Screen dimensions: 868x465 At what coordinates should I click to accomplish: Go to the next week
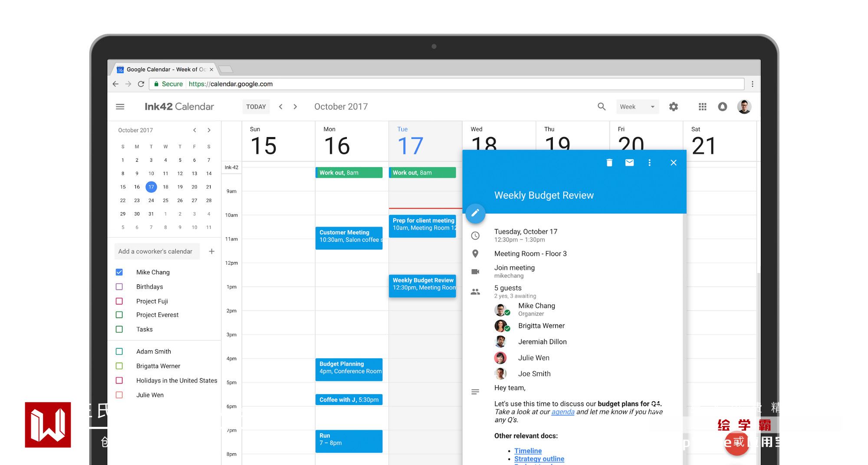(x=295, y=107)
